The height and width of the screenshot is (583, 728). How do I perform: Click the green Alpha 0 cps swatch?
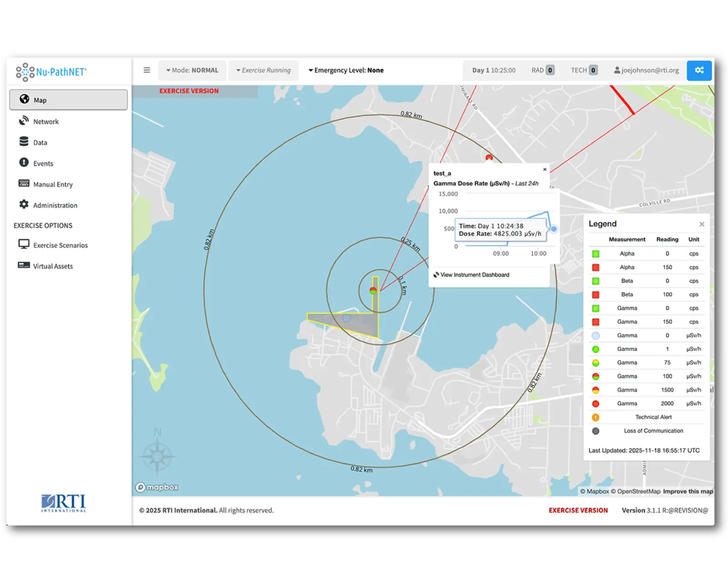596,254
